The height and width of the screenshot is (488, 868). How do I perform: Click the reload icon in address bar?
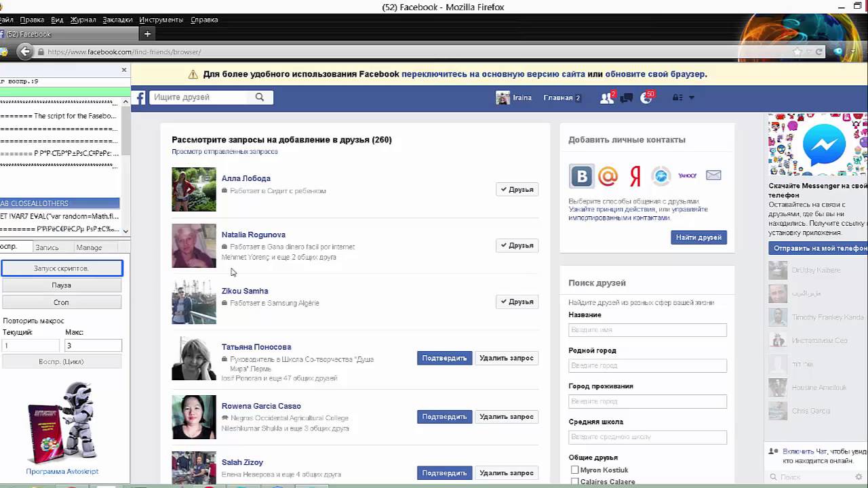[x=819, y=52]
